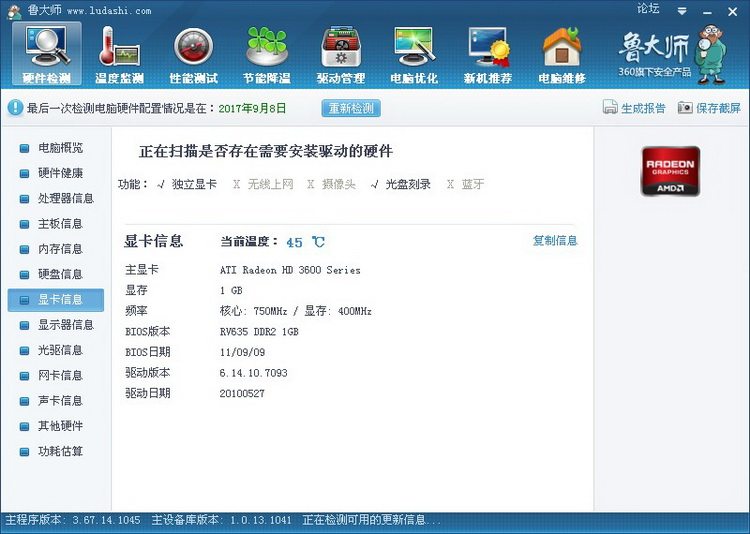Screen dimensions: 750x534
Task: Click driver version 6.14.10.7093
Action: coord(254,373)
